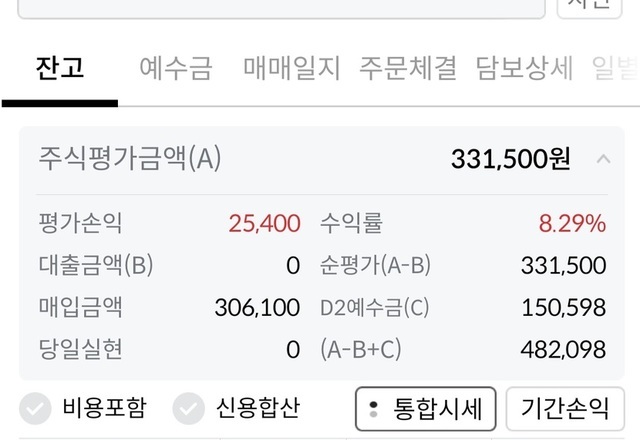Toggle the 비용포함 checkmark icon

tap(37, 408)
